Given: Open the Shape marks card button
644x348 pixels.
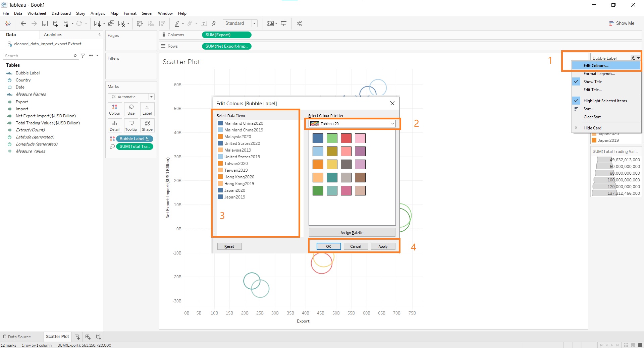Looking at the screenshot, I should 147,125.
